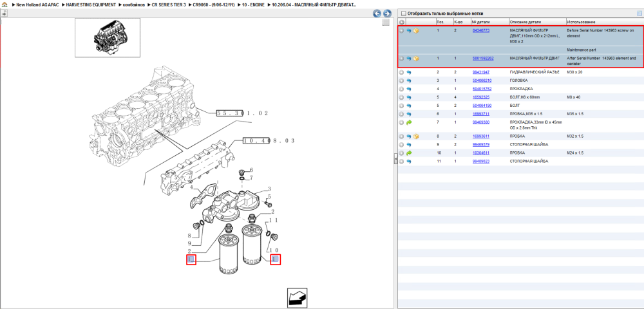Select the 'ГИДРАВЛИЧЕСКИЙ РАЗЪЕ' description cell
This screenshot has height=309, width=644.
(x=535, y=72)
